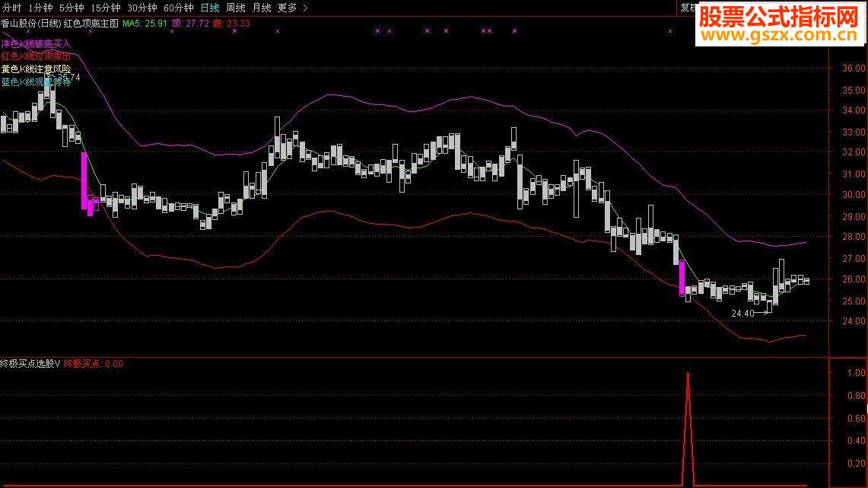Click the 24.00 price axis label
The height and width of the screenshot is (488, 868).
point(853,321)
